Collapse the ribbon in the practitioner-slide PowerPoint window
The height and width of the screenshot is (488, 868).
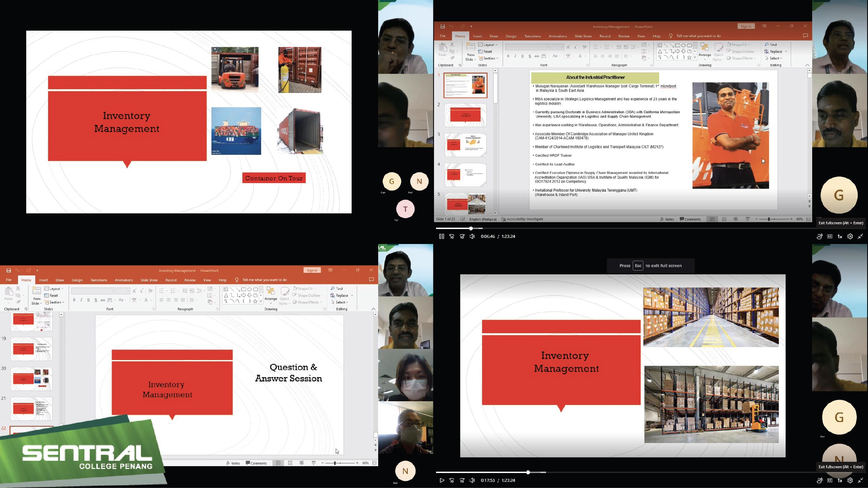point(807,65)
